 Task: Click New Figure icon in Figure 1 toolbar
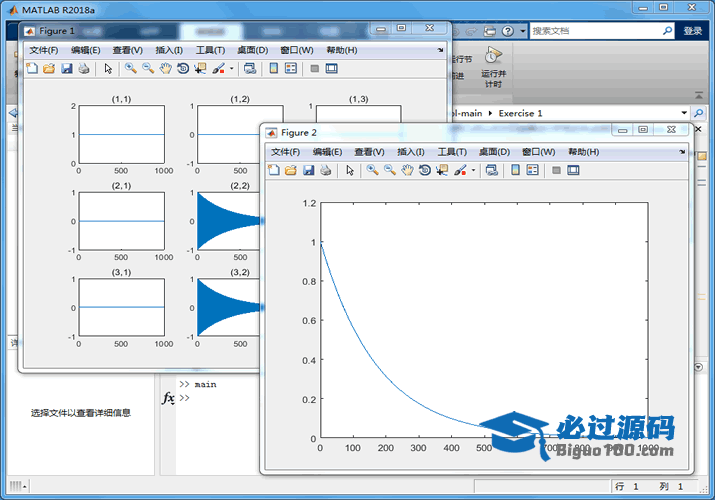pyautogui.click(x=32, y=69)
